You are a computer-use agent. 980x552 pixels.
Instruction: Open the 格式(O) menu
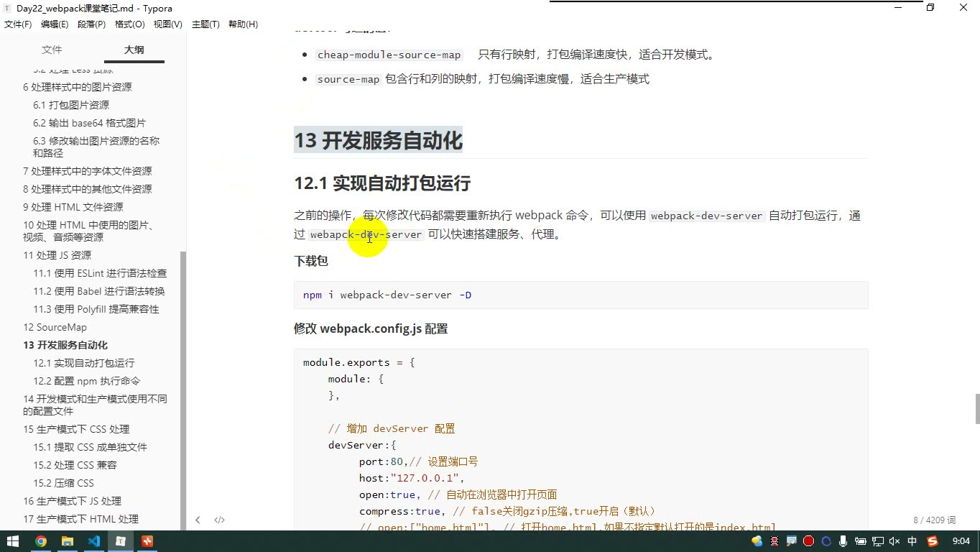click(x=130, y=24)
